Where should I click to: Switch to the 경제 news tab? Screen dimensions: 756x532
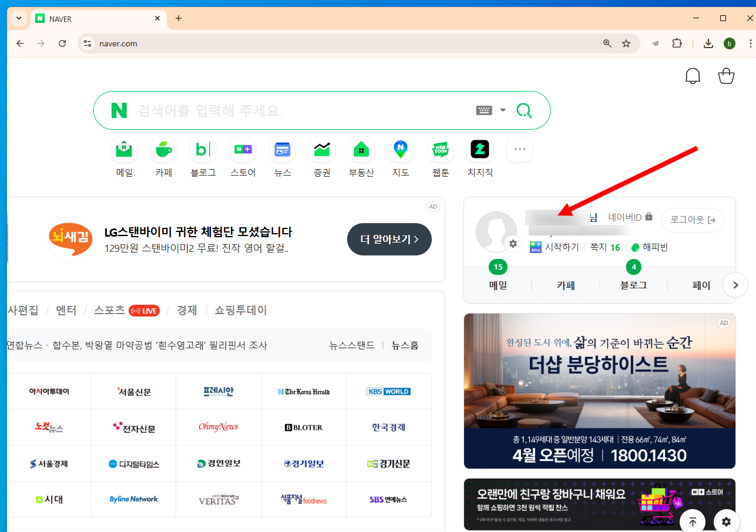[x=187, y=311]
